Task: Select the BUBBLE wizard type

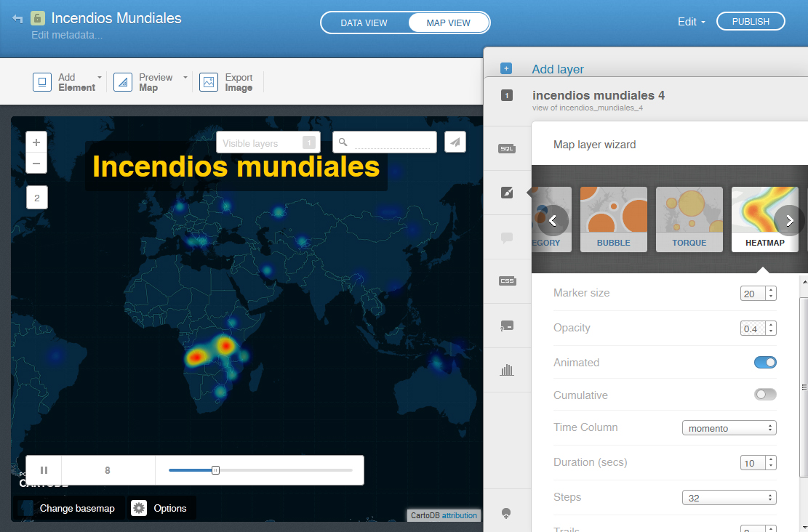Action: [x=613, y=219]
